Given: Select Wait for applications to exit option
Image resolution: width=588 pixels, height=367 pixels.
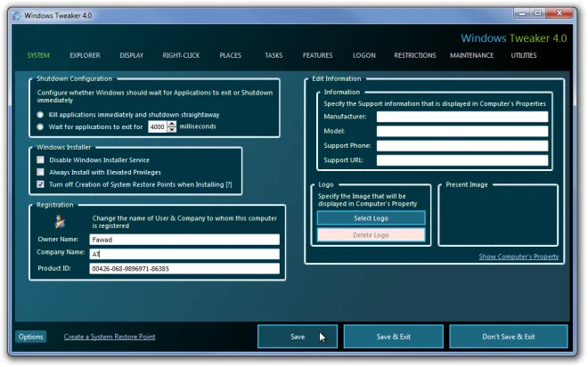Looking at the screenshot, I should tap(40, 127).
